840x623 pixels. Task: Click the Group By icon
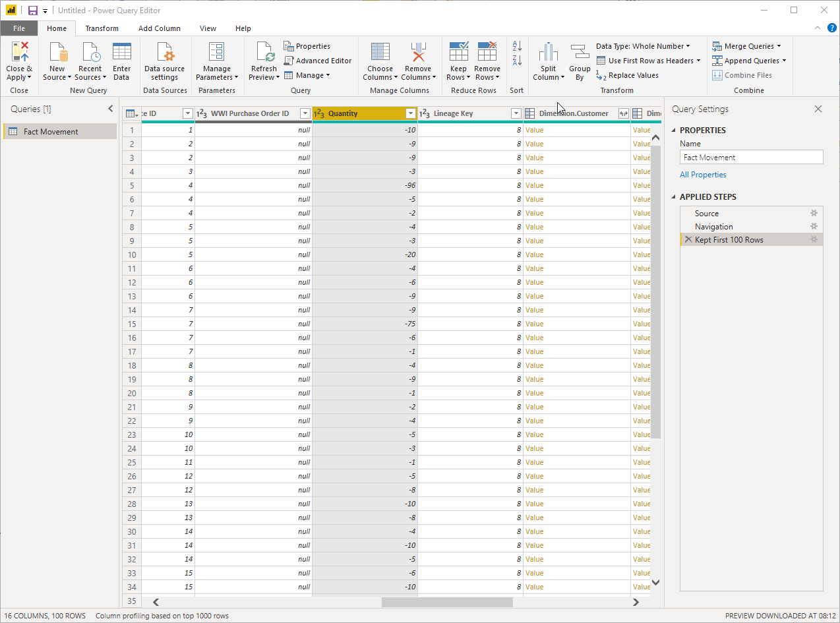[x=579, y=61]
